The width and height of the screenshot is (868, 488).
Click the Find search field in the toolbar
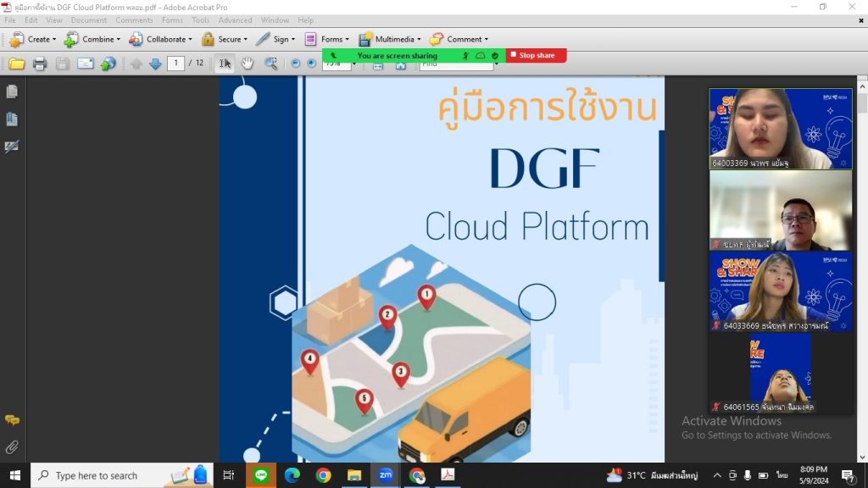coord(456,65)
